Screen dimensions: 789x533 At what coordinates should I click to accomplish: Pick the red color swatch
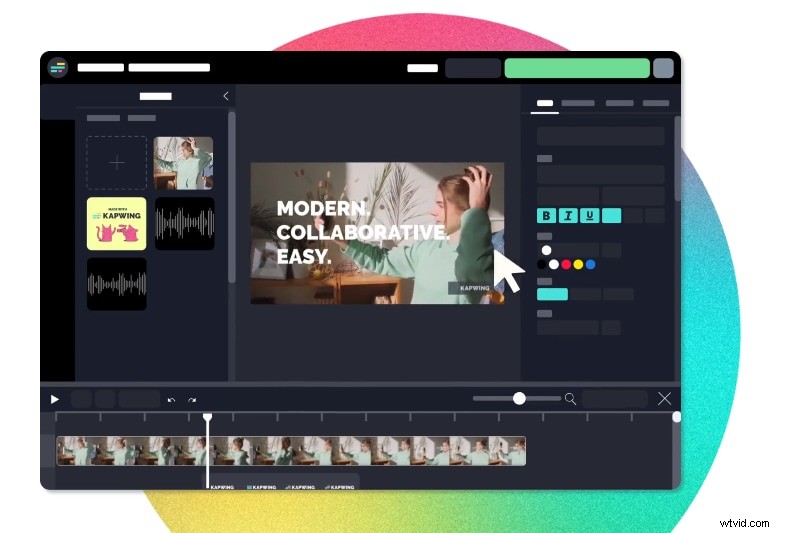pos(566,264)
